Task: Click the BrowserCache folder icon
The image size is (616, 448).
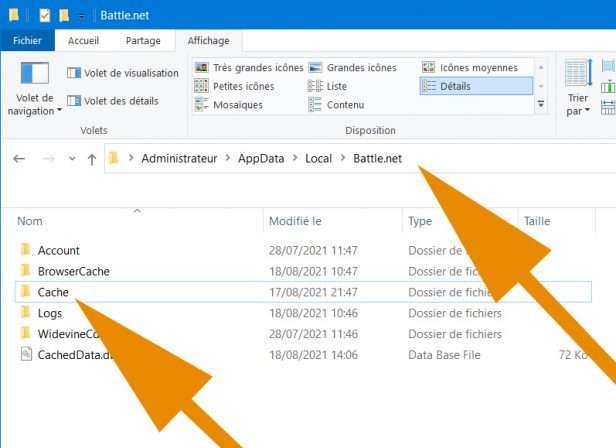Action: (26, 270)
